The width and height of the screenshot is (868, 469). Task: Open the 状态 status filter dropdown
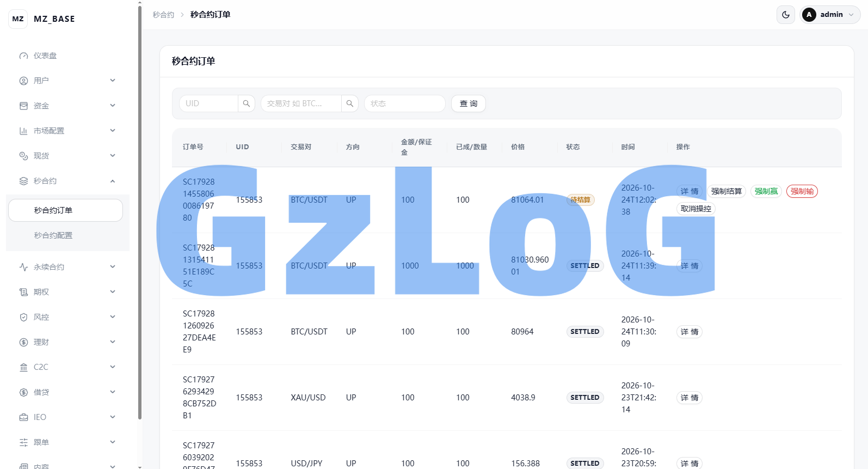pyautogui.click(x=405, y=103)
